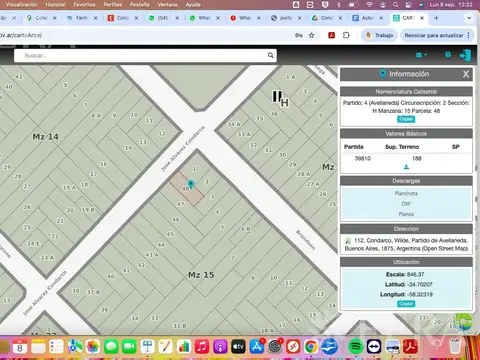Open Photos app from the Dock
Image resolution: width=480 pixels, height=360 pixels.
(x=93, y=347)
